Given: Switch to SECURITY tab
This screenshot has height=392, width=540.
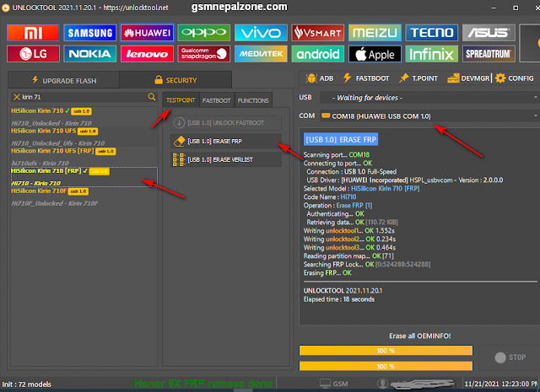Looking at the screenshot, I should click(x=175, y=80).
